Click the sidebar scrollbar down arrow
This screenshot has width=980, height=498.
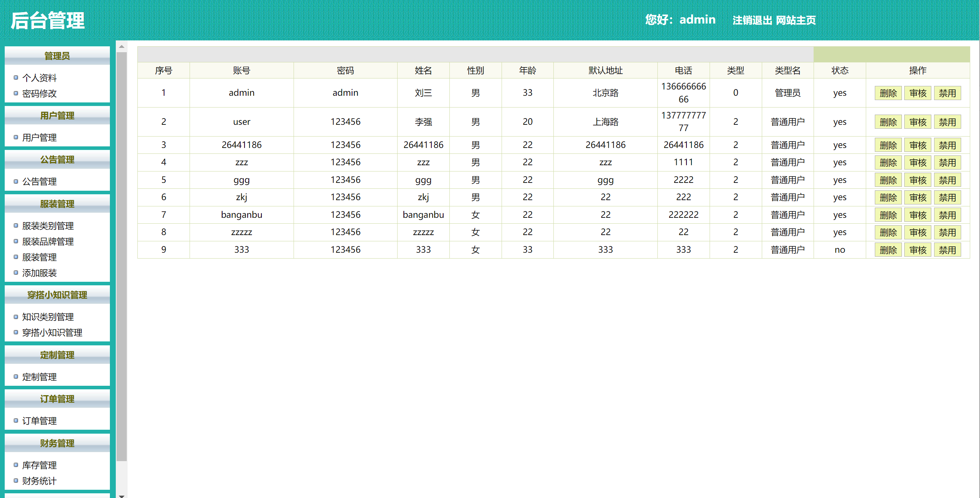pos(122,496)
